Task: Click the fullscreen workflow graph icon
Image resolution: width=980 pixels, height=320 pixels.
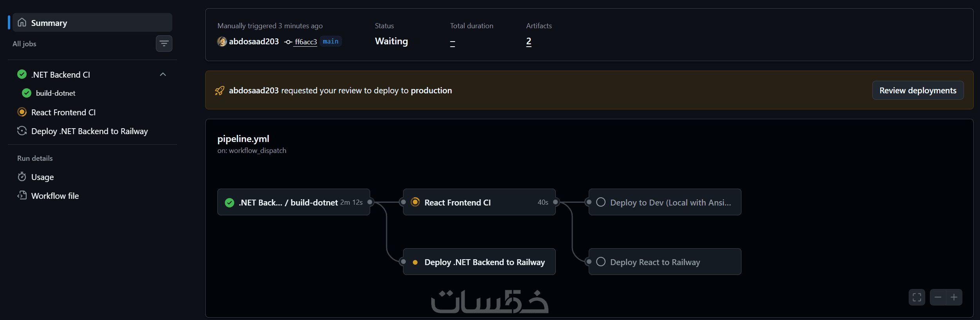Action: [917, 297]
